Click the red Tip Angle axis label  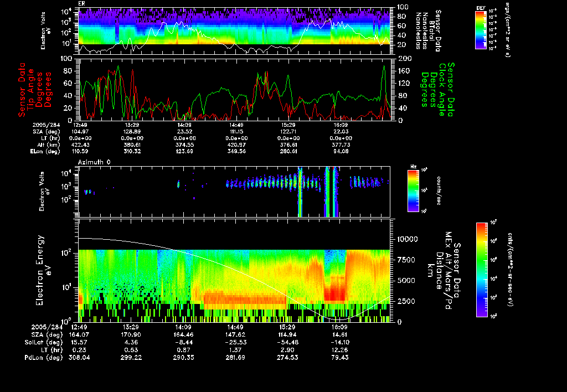[x=35, y=90]
